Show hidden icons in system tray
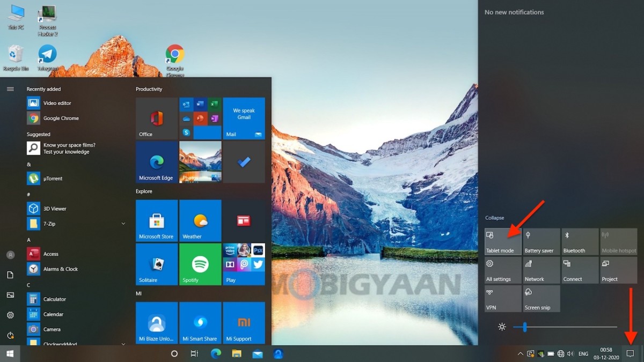The width and height of the screenshot is (644, 362). tap(520, 354)
